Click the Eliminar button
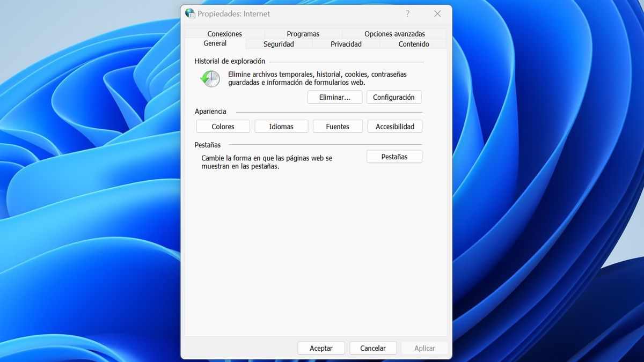Screen dimensions: 644x362 pos(334,97)
